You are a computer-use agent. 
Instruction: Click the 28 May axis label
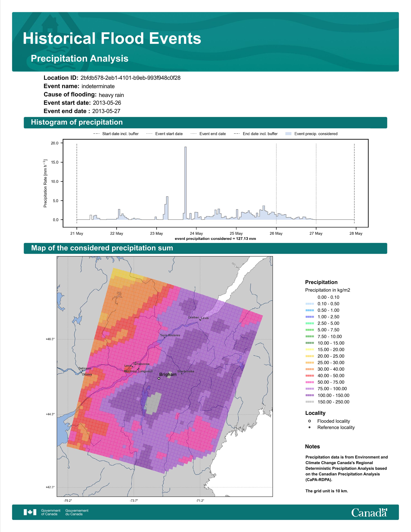(x=356, y=233)
